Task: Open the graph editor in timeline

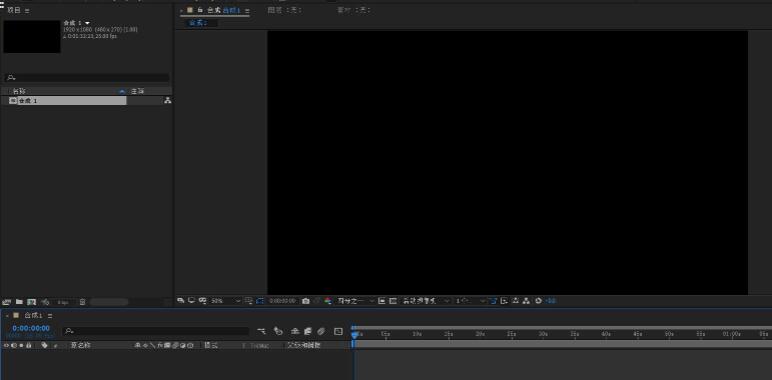Action: [338, 331]
